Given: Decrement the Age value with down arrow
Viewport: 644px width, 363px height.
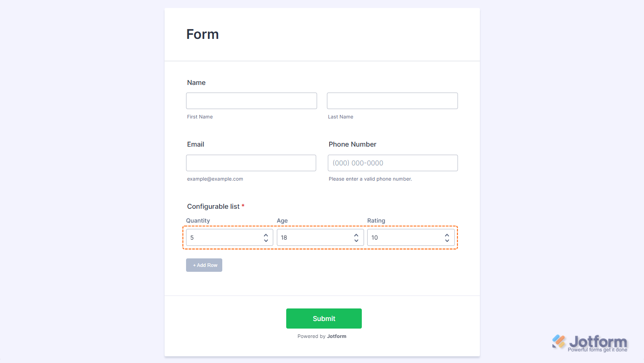Looking at the screenshot, I should coord(356,241).
